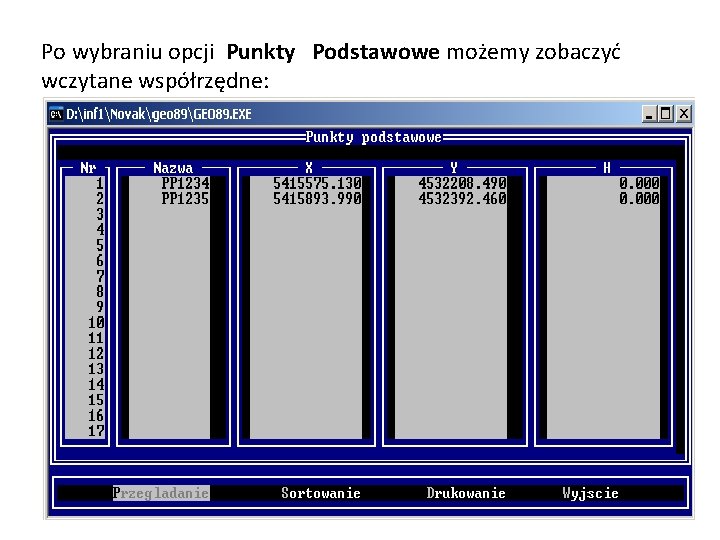Click the H column header
The image size is (720, 540).
tap(607, 168)
